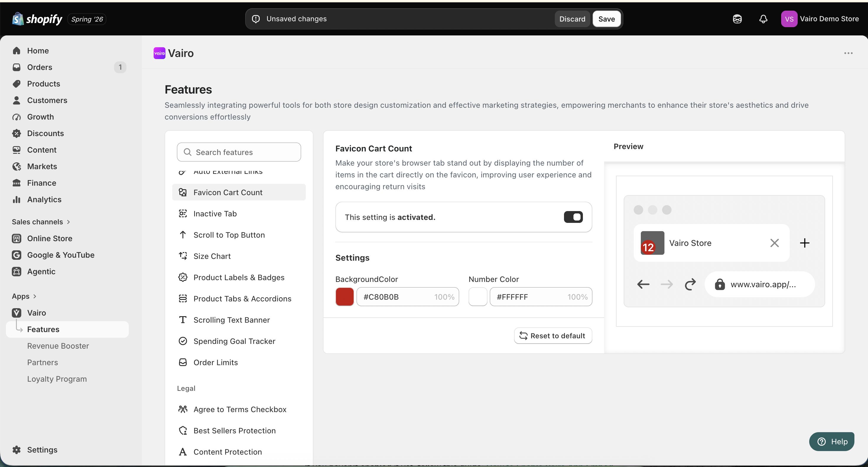Screen dimensions: 868x467
Task: Save the unsaved changes
Action: pos(607,19)
